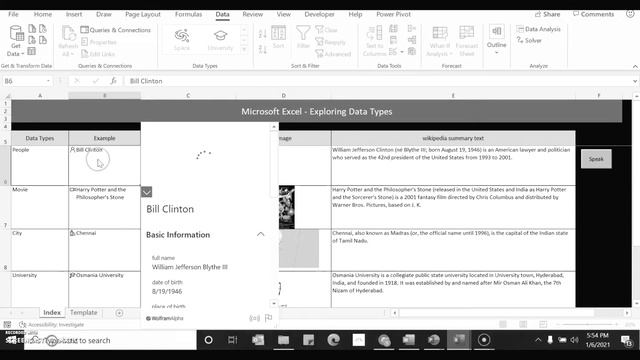
Task: Switch to Page Layout view icon
Action: pyautogui.click(x=523, y=324)
